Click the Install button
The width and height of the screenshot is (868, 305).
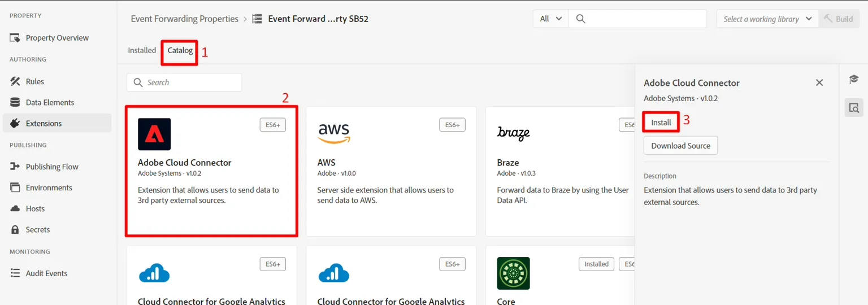[661, 123]
